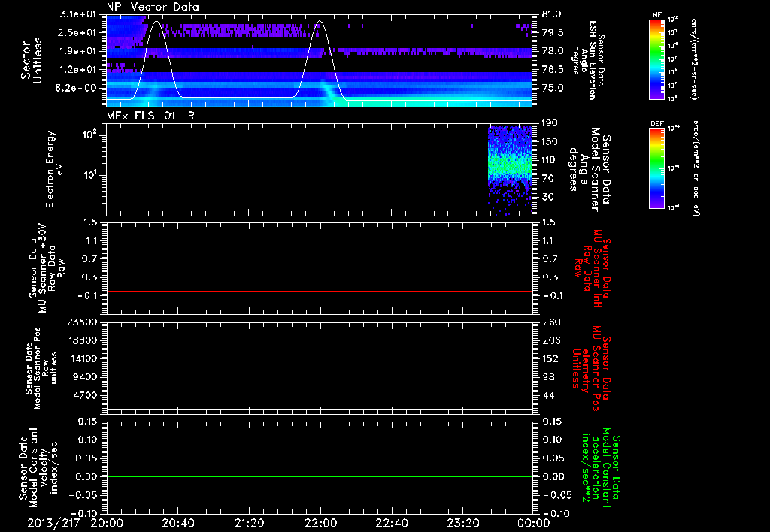Click the second white peak near 22:00

click(320, 21)
